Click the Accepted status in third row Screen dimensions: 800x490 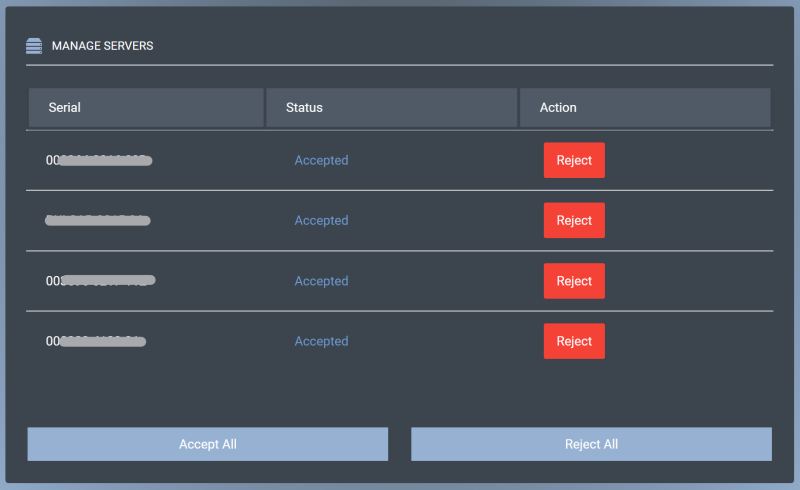point(321,281)
